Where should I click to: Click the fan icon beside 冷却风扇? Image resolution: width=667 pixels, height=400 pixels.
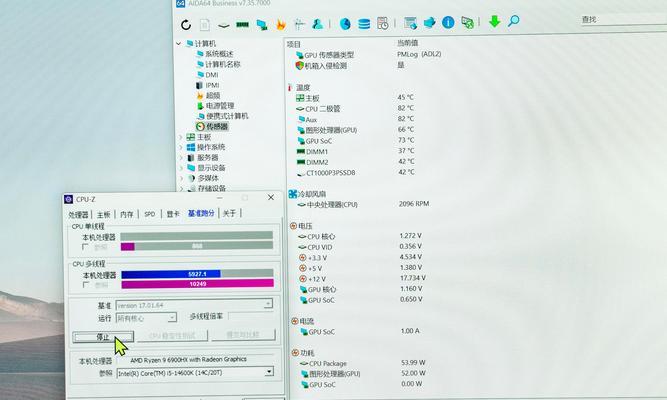293,194
